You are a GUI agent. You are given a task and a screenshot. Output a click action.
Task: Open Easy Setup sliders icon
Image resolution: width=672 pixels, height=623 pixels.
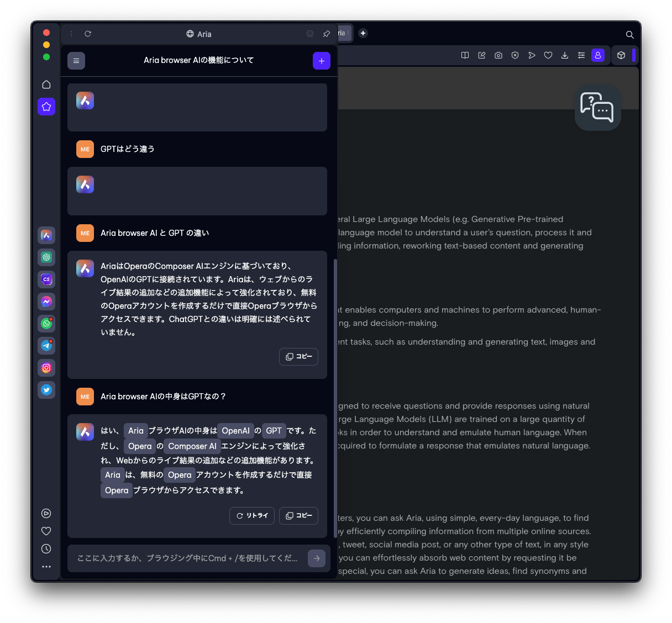pos(581,55)
